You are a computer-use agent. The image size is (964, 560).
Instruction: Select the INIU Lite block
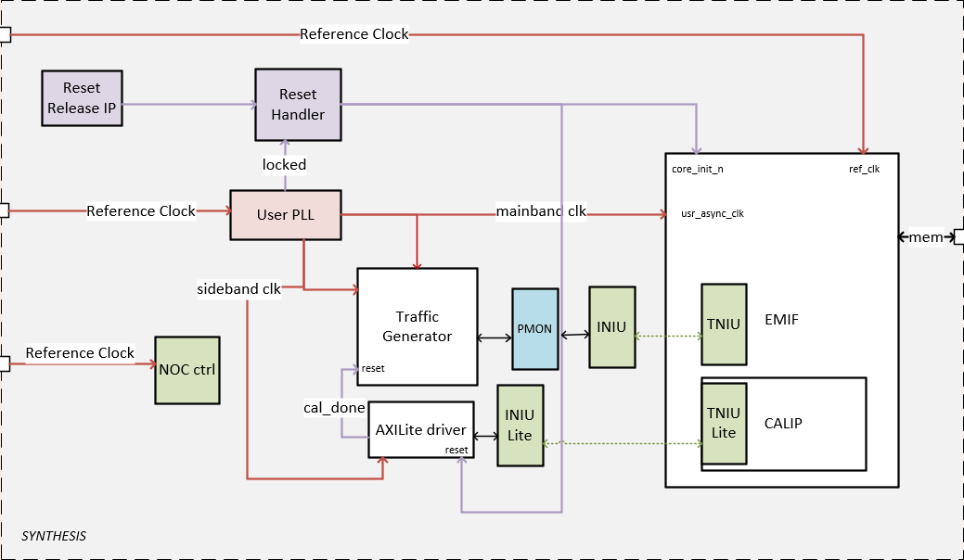tap(521, 426)
